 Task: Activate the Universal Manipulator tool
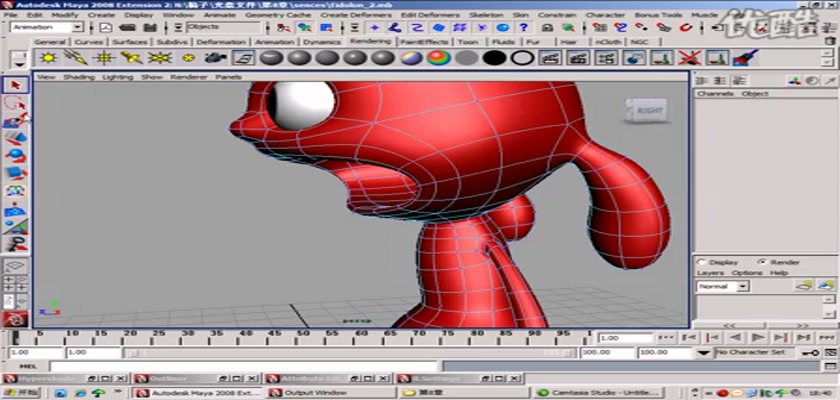16,191
